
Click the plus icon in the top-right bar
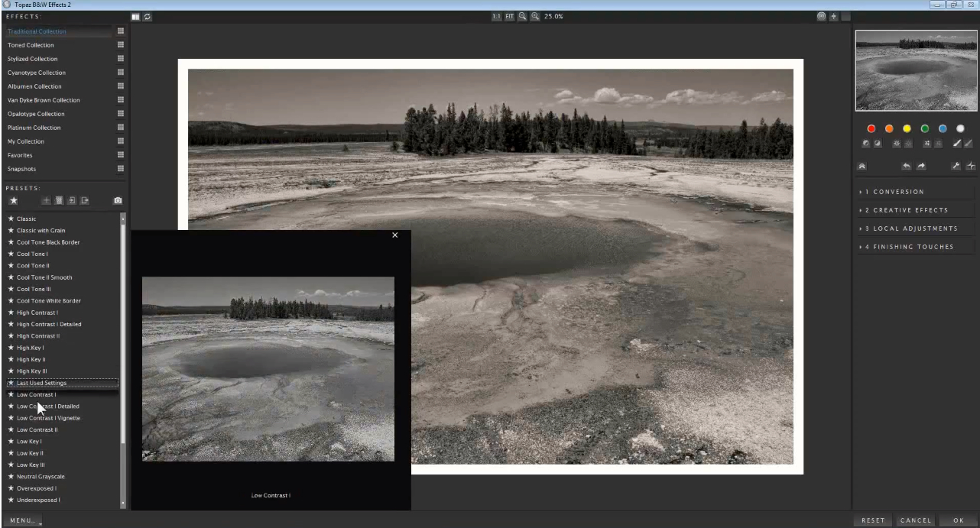pyautogui.click(x=834, y=16)
